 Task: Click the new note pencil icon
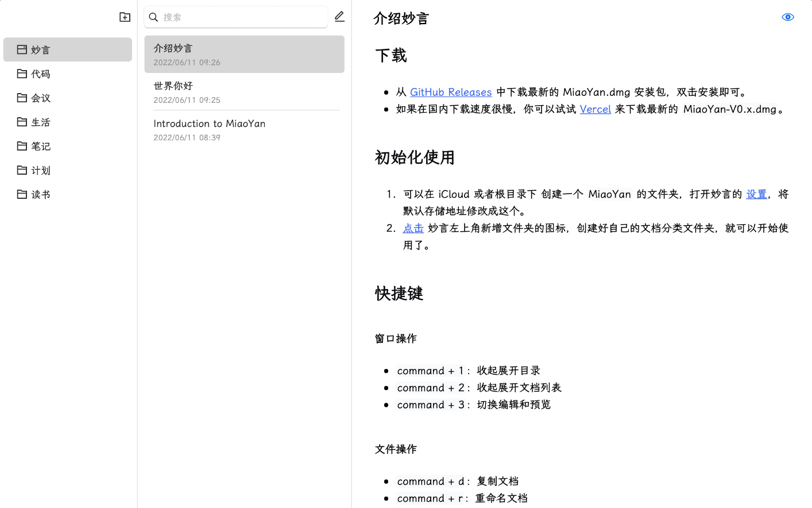[x=339, y=17]
